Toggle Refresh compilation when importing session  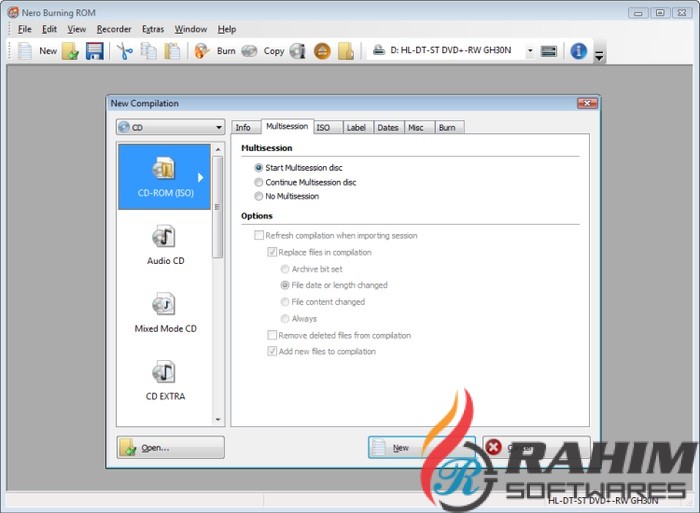click(336, 235)
